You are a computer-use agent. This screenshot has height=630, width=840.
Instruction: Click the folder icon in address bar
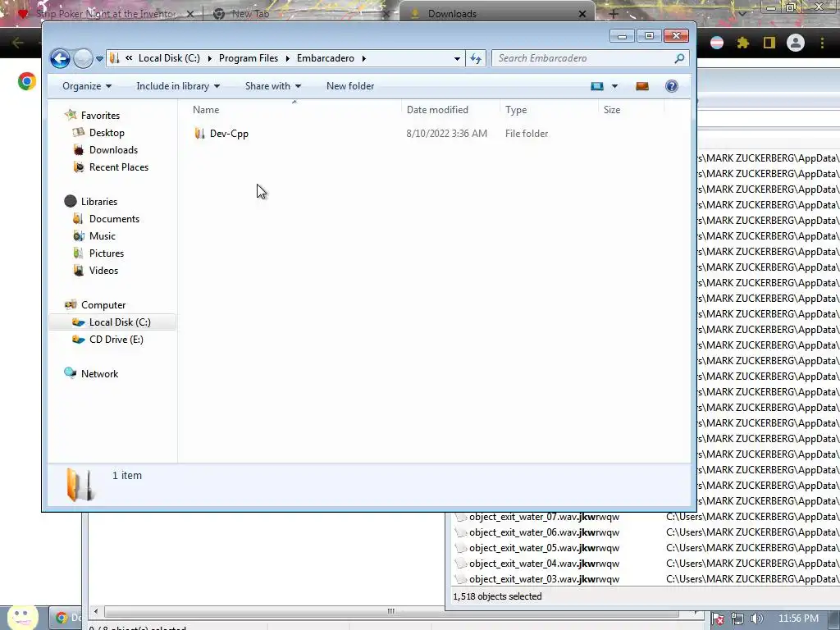click(x=114, y=58)
